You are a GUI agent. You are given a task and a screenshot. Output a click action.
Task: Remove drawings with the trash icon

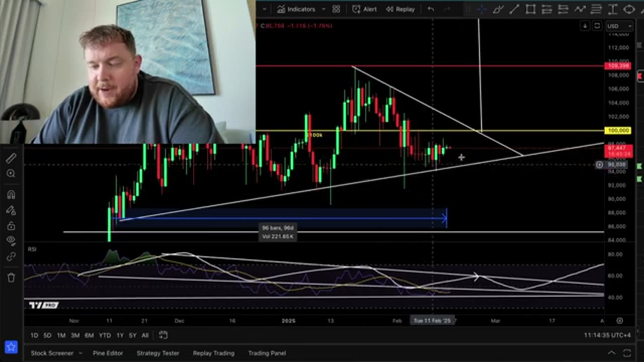point(11,278)
